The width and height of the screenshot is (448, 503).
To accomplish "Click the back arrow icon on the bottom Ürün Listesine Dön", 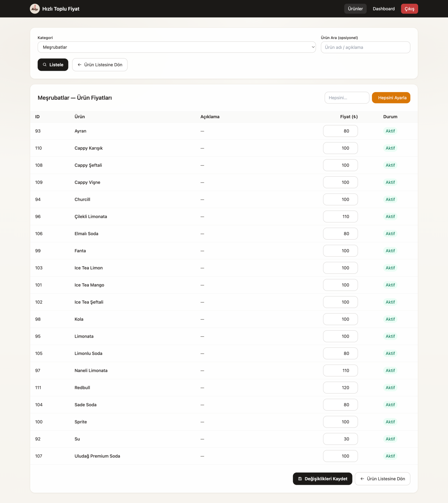I will 362,479.
